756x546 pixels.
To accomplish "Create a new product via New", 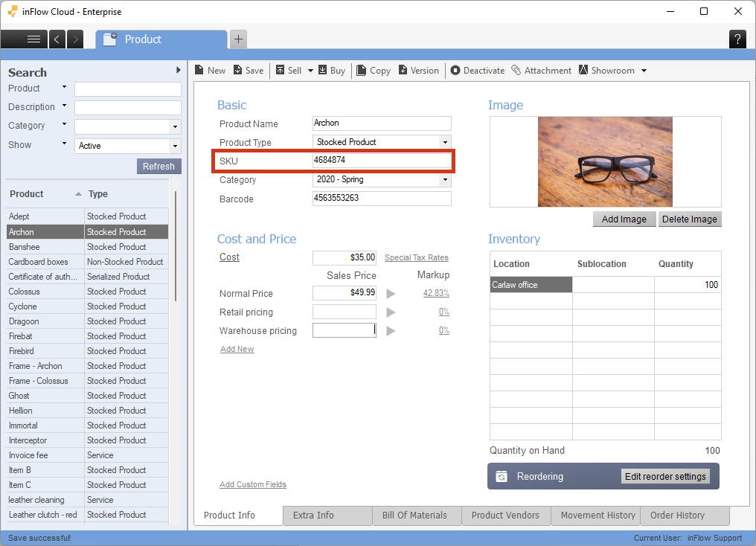I will coord(210,71).
